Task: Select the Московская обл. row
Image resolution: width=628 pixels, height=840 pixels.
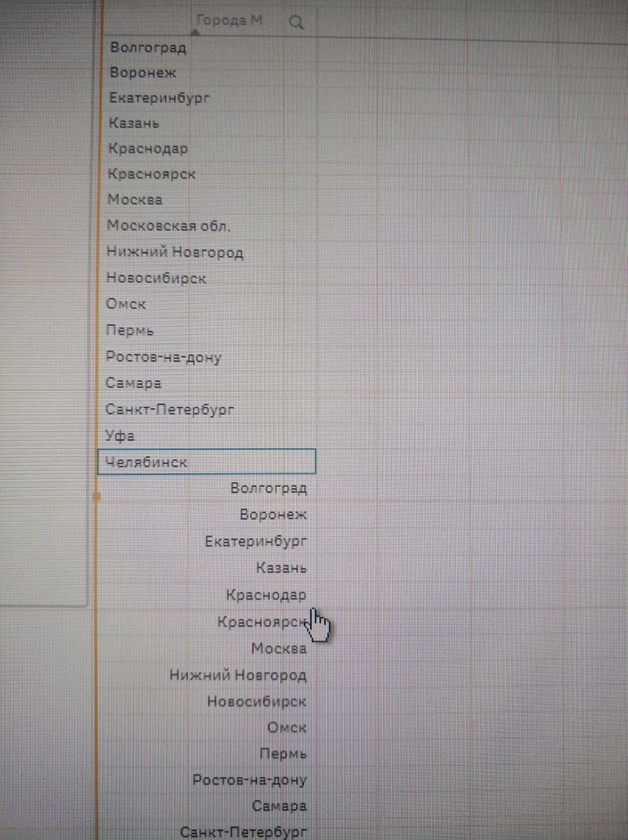Action: point(169,226)
